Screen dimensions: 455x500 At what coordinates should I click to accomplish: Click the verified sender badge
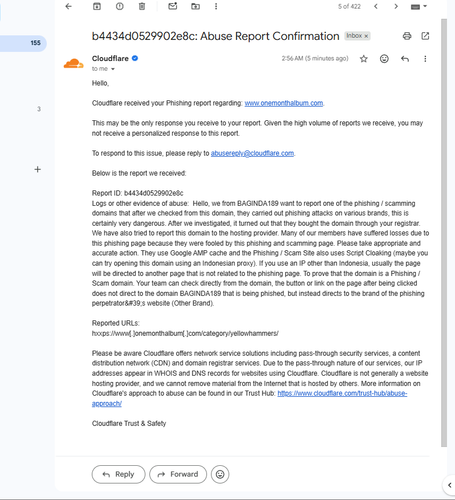pos(135,58)
